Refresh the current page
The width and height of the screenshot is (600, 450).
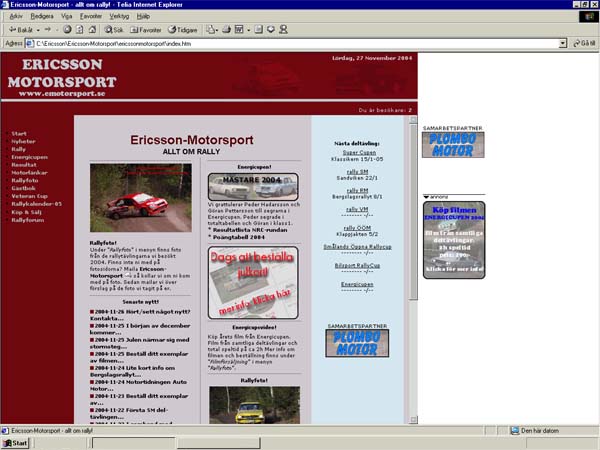tap(80, 29)
